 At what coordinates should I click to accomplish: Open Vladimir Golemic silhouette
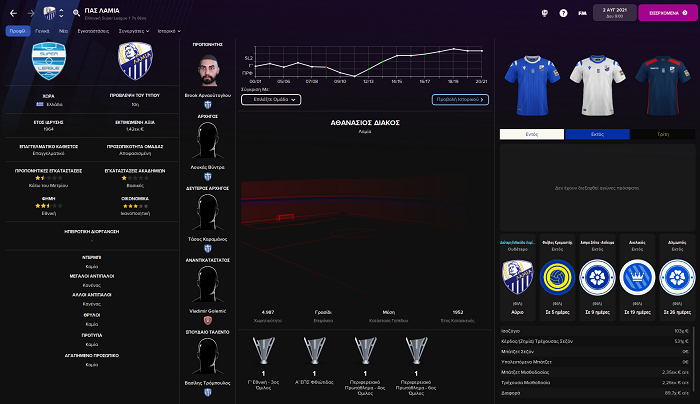pyautogui.click(x=208, y=284)
